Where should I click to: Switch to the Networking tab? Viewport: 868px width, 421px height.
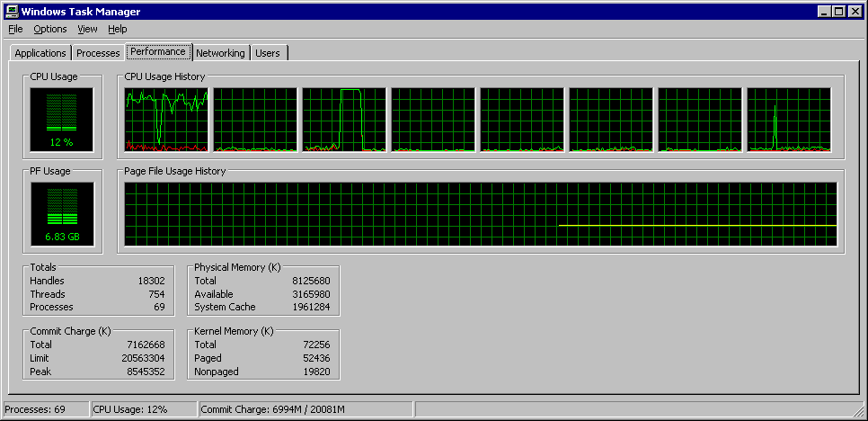coord(220,53)
